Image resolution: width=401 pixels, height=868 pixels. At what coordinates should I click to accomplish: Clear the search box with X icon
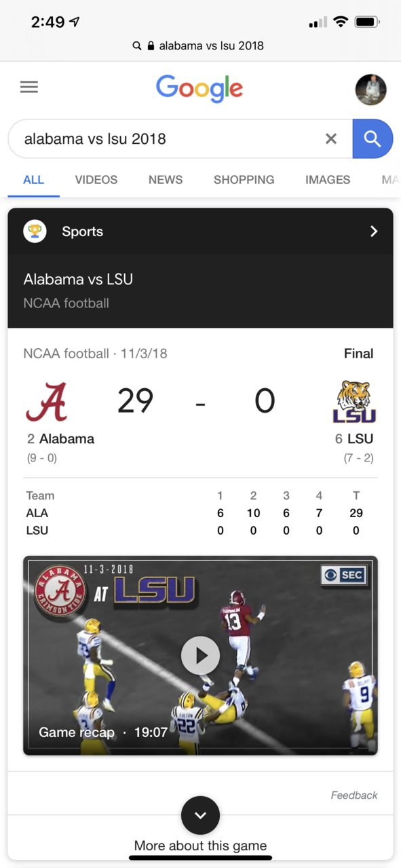(331, 138)
